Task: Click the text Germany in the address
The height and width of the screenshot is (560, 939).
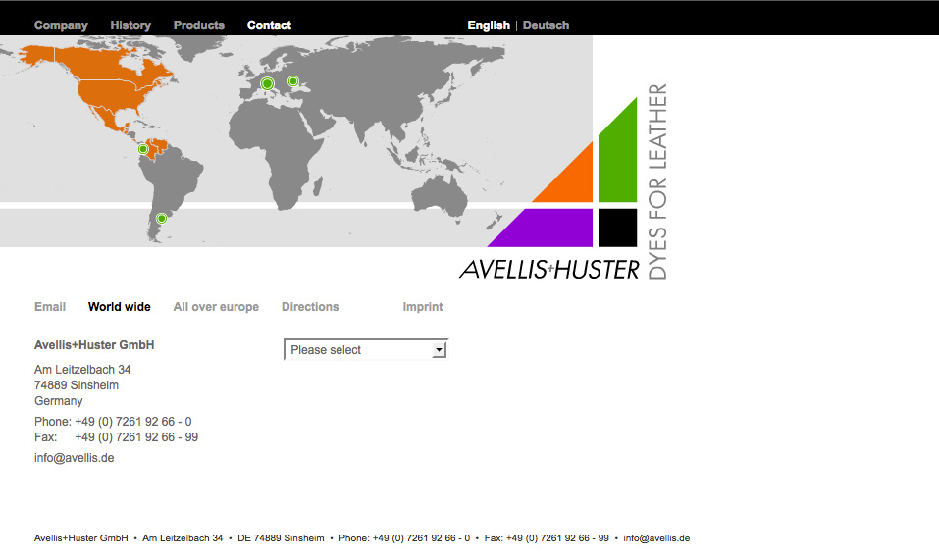Action: (x=59, y=401)
